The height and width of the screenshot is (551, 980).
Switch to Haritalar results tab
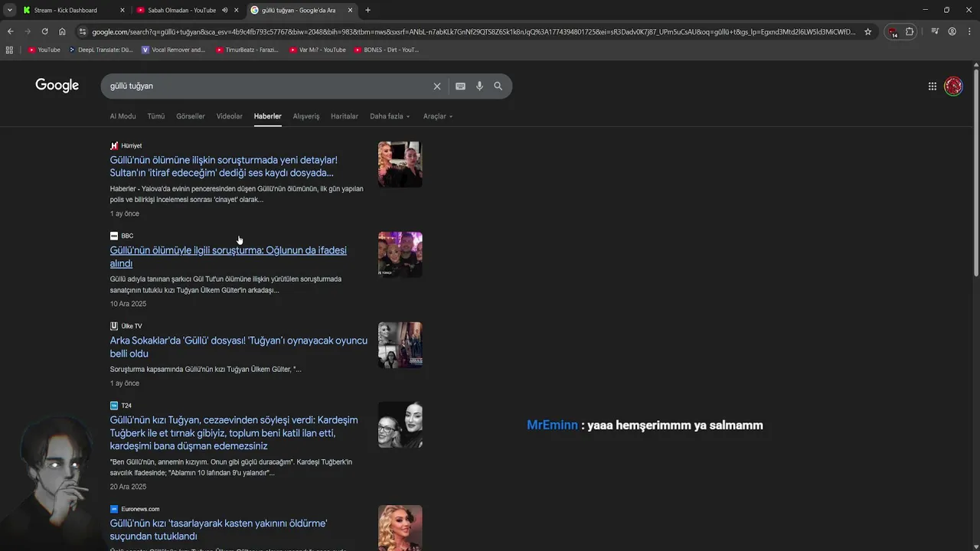[345, 116]
